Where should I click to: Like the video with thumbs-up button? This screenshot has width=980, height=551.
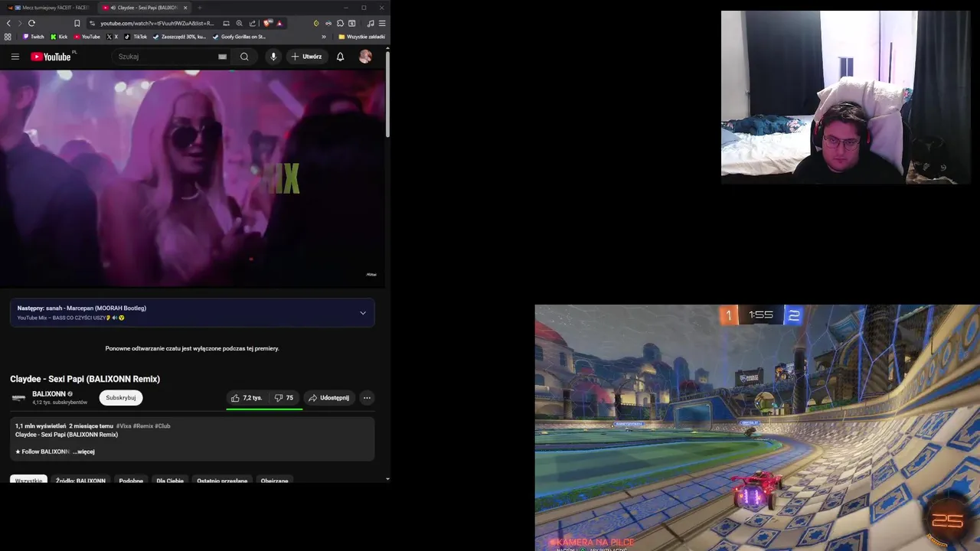tap(248, 398)
